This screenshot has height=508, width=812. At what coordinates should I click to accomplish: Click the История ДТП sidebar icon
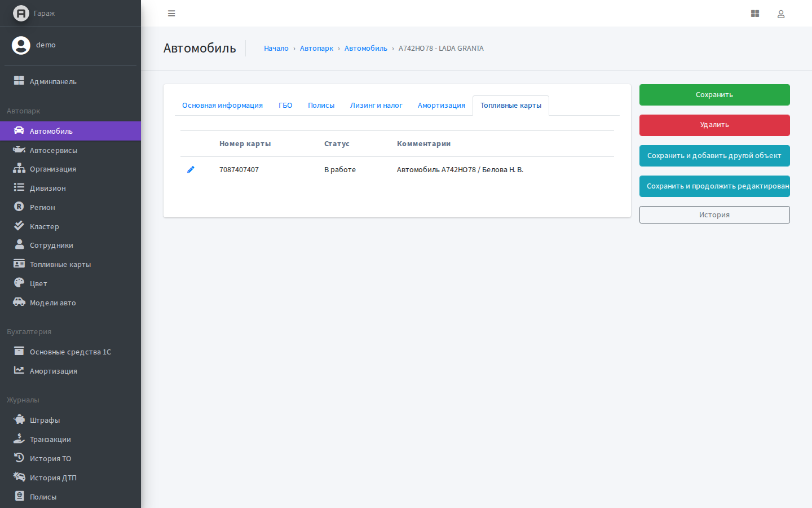(19, 477)
